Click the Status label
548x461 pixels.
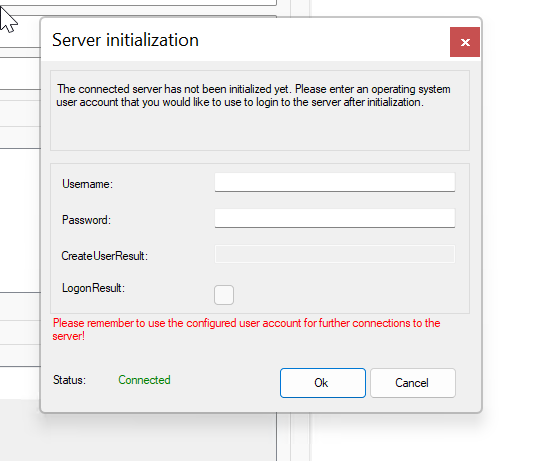(x=69, y=380)
